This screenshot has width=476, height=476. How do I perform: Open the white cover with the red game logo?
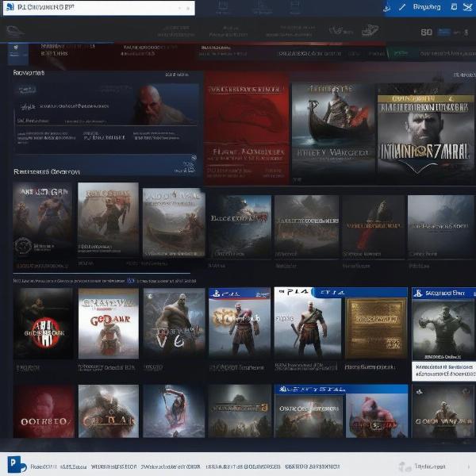(x=109, y=324)
